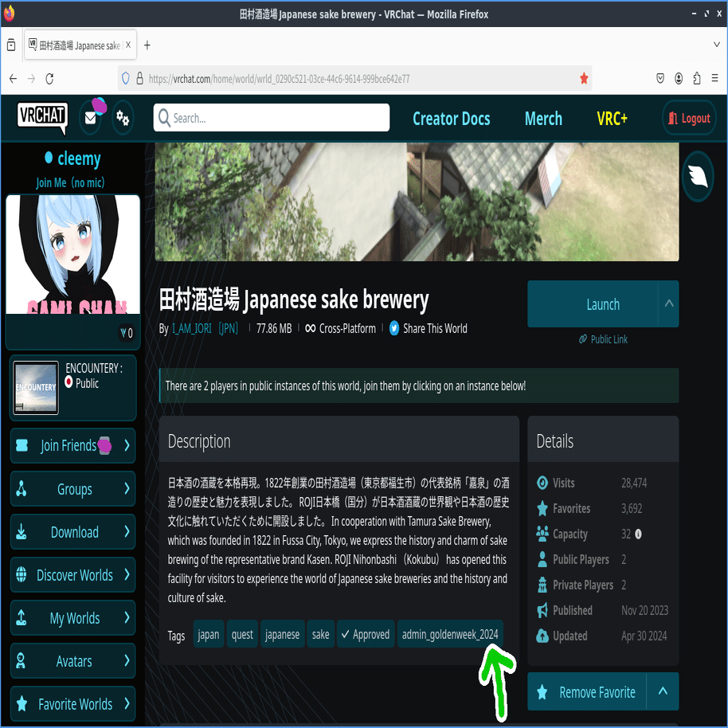Select the 田村酒造場 browser tab

80,45
